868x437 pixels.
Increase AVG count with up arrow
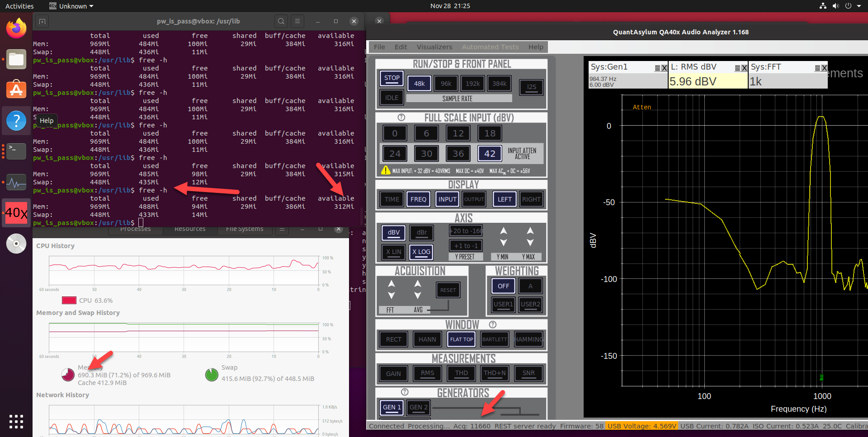point(418,284)
